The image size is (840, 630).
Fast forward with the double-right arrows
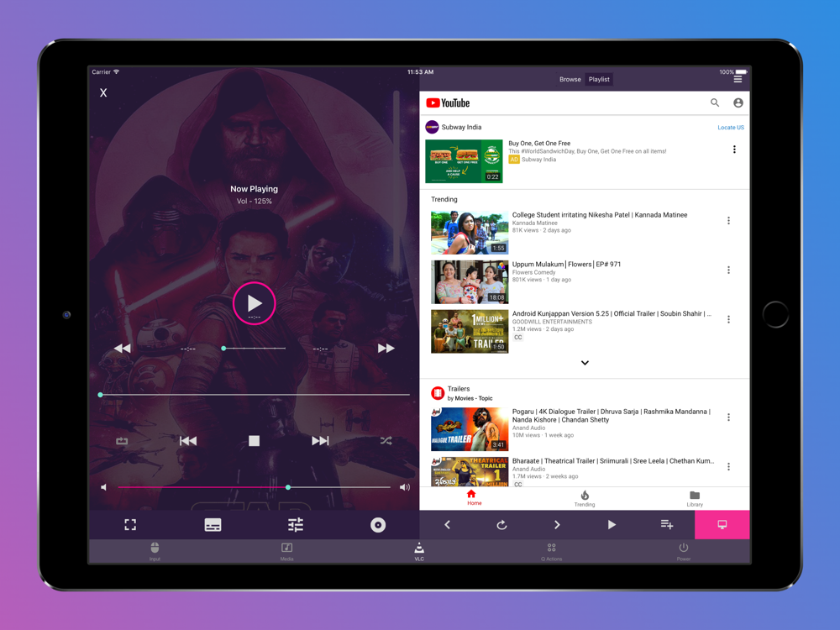point(386,349)
